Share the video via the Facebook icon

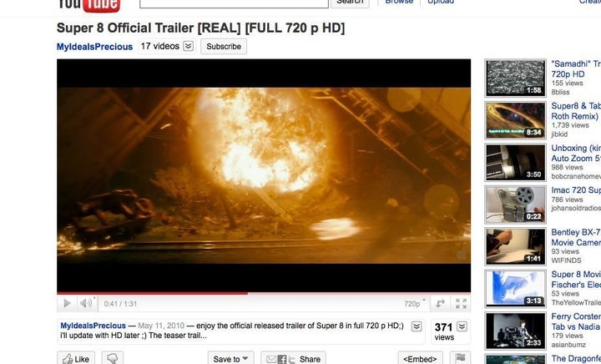(282, 359)
